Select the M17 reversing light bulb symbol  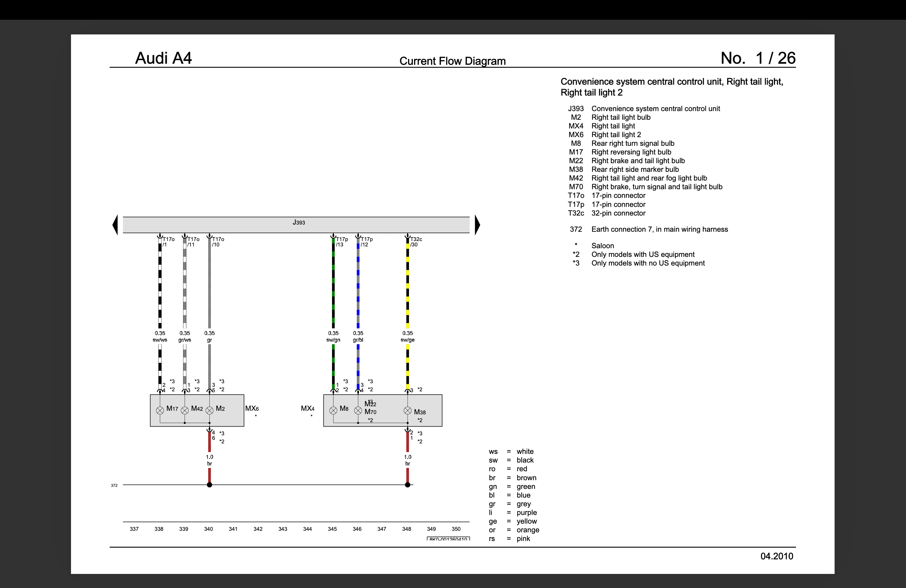[160, 410]
